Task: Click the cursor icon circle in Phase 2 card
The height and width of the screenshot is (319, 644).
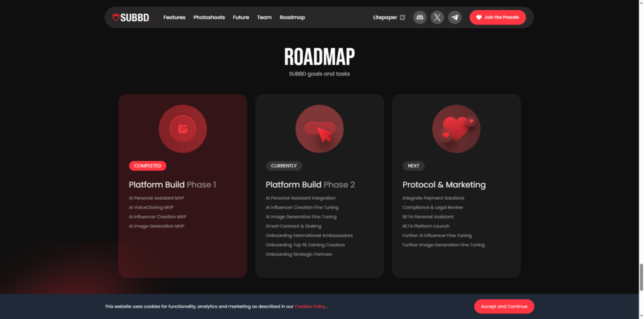Action: click(x=319, y=129)
